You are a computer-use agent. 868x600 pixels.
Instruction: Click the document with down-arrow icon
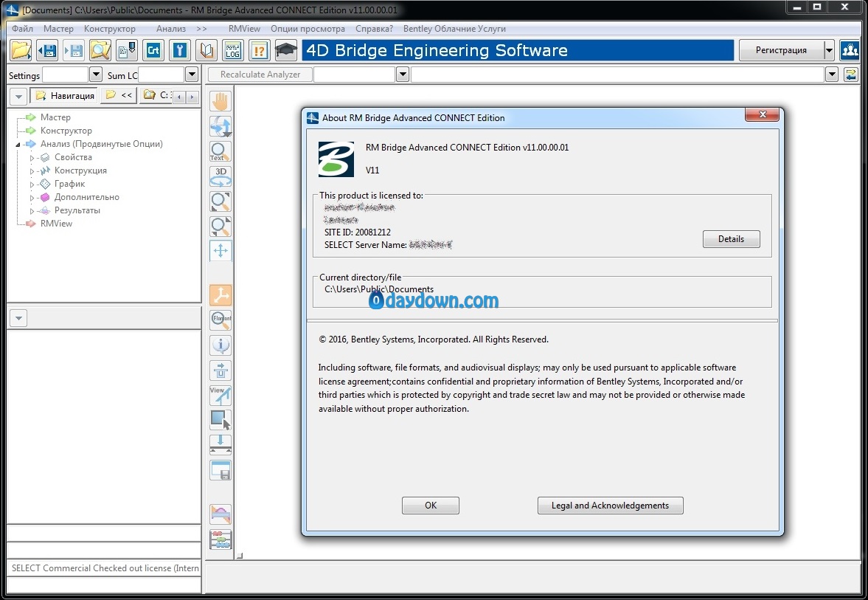pos(128,50)
